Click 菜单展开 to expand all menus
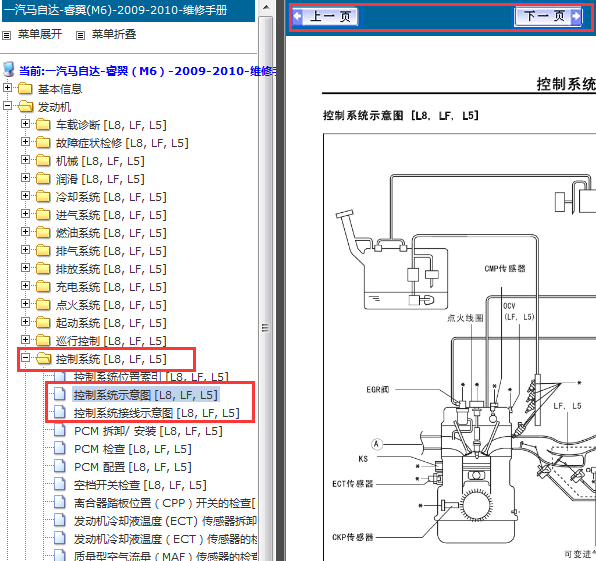 tap(40, 35)
